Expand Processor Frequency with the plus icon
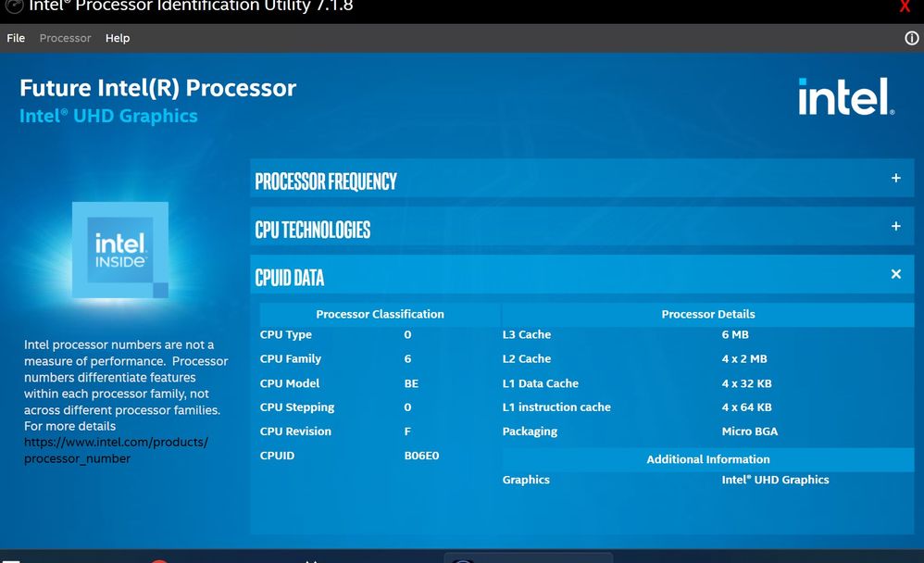Viewport: 924px width, 563px height. click(x=895, y=178)
